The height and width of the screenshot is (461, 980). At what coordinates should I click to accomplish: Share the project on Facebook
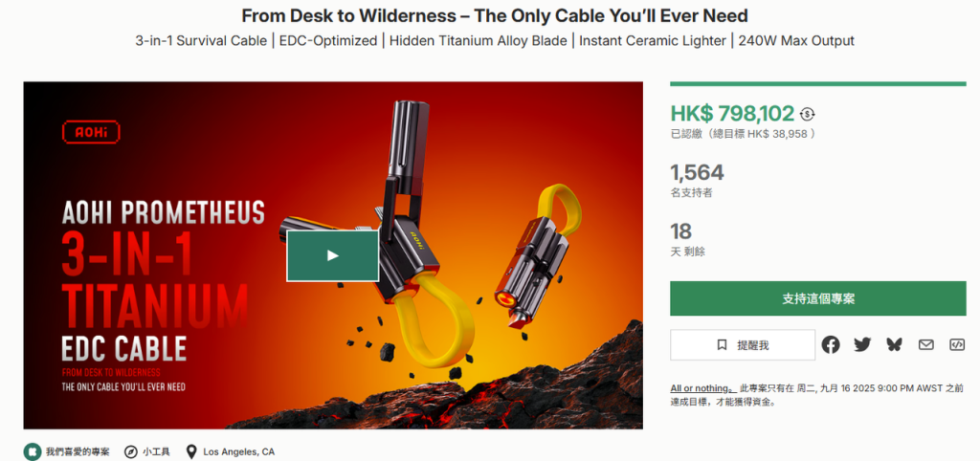(831, 345)
